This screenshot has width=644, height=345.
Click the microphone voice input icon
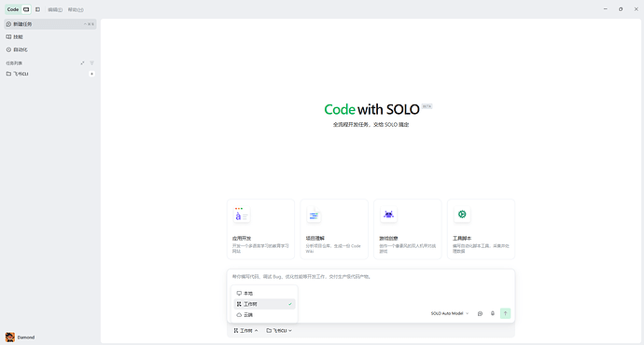[x=493, y=313]
